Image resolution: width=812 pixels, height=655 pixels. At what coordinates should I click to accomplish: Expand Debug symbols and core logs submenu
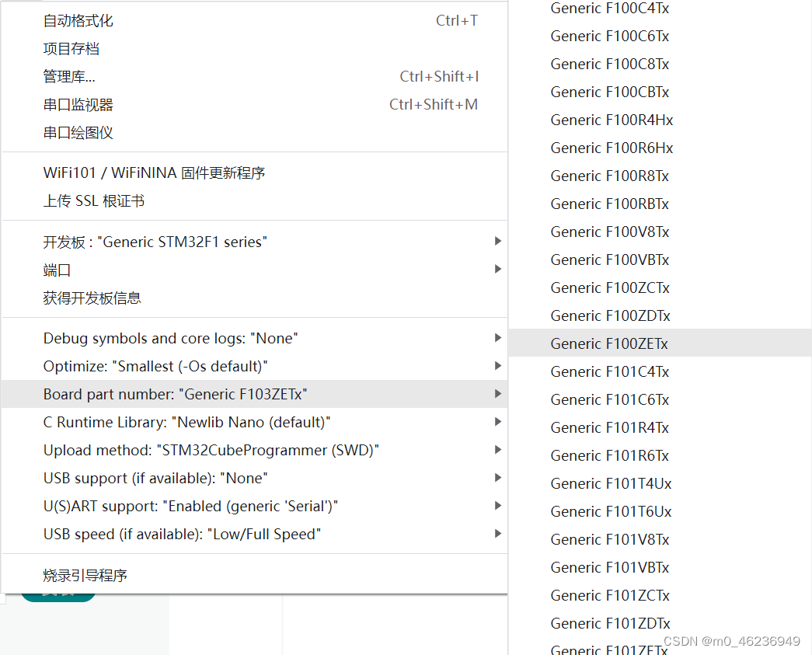click(254, 338)
